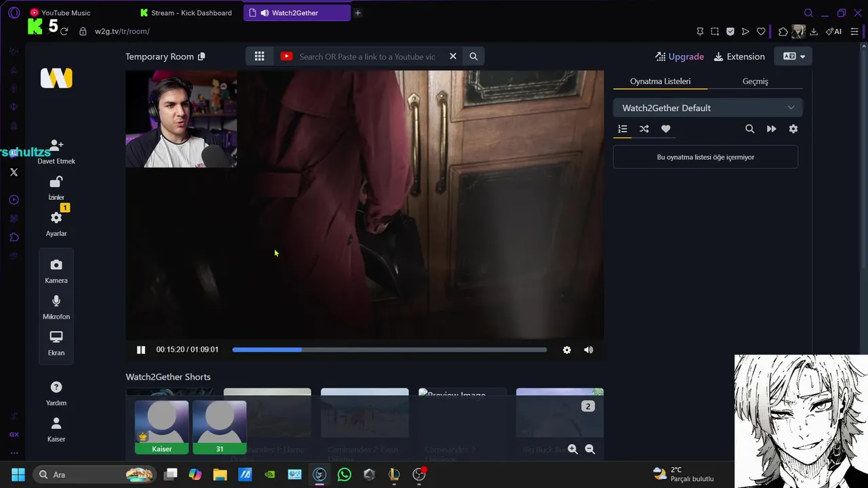This screenshot has width=868, height=488.
Task: Open the Opera GX menu logo
Action: click(14, 13)
